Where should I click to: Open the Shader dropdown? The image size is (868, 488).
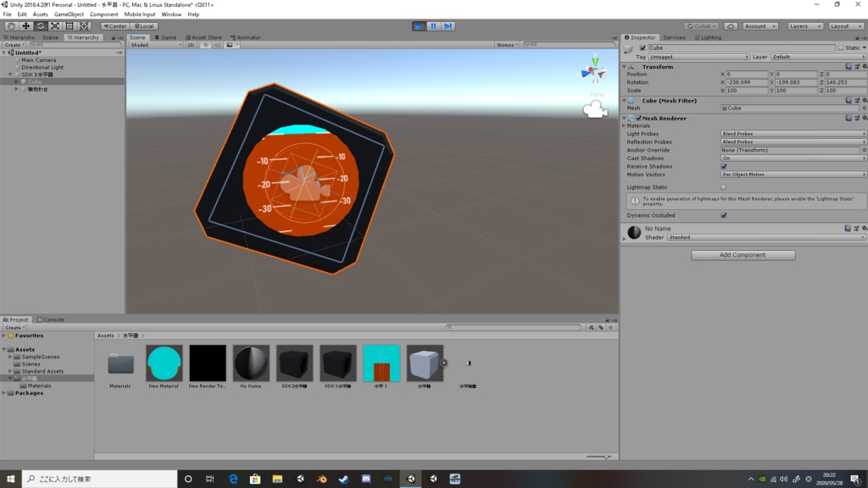point(766,237)
